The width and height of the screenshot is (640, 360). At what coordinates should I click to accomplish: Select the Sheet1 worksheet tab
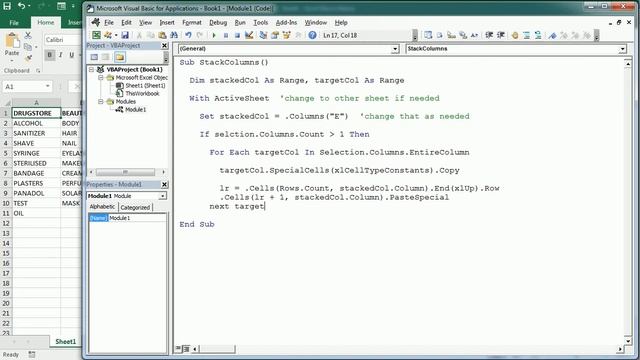tap(65, 341)
